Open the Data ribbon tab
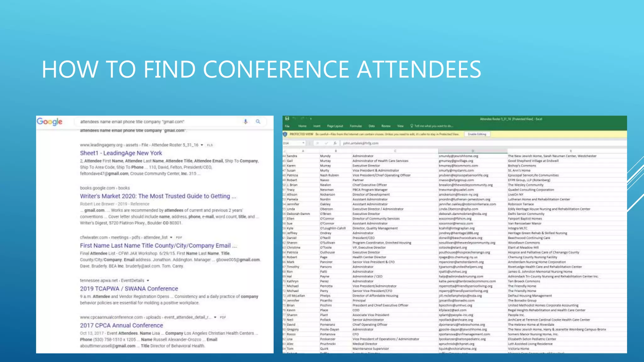The image size is (644, 362). pyautogui.click(x=372, y=126)
